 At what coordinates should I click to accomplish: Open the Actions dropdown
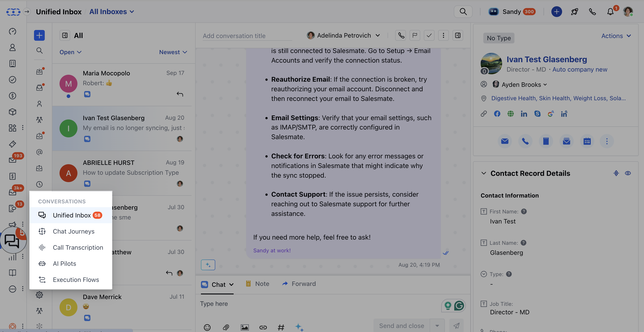(x=616, y=36)
